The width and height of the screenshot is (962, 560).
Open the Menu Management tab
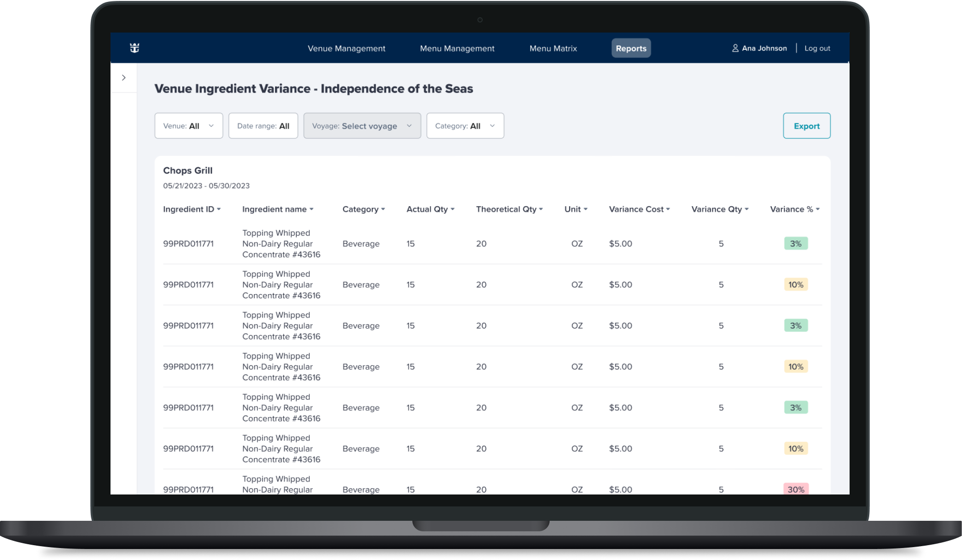tap(457, 48)
